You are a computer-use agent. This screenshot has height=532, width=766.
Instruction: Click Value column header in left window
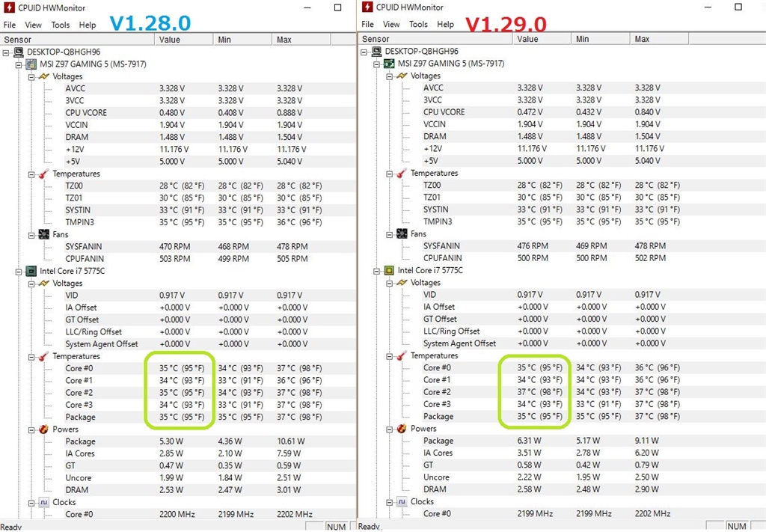(184, 40)
